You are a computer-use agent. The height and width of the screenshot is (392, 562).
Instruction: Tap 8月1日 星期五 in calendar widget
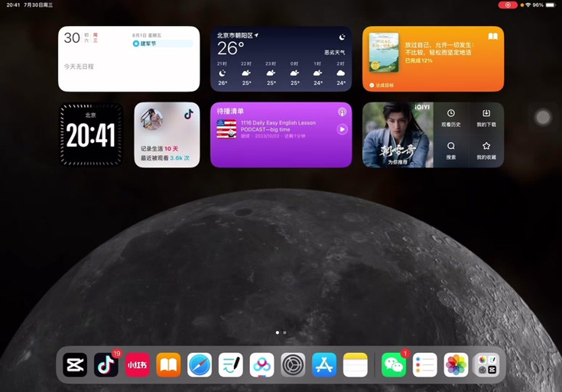[147, 35]
